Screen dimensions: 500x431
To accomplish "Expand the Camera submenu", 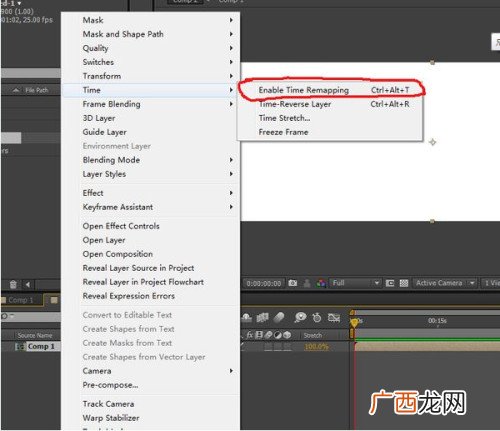I will [x=152, y=371].
